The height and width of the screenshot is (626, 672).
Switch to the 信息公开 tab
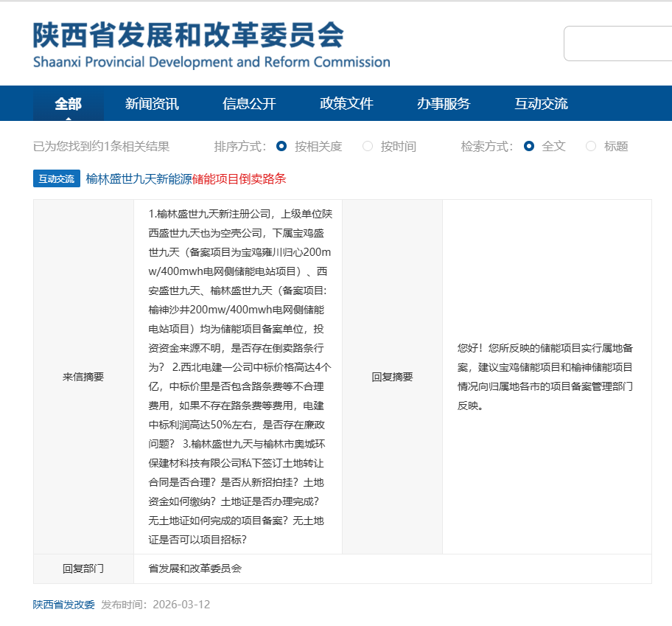249,104
